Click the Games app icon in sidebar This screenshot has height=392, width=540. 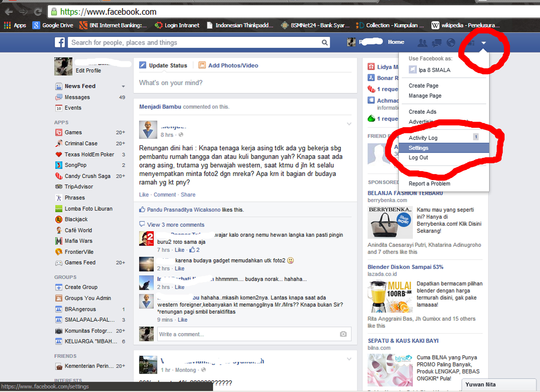coord(59,132)
